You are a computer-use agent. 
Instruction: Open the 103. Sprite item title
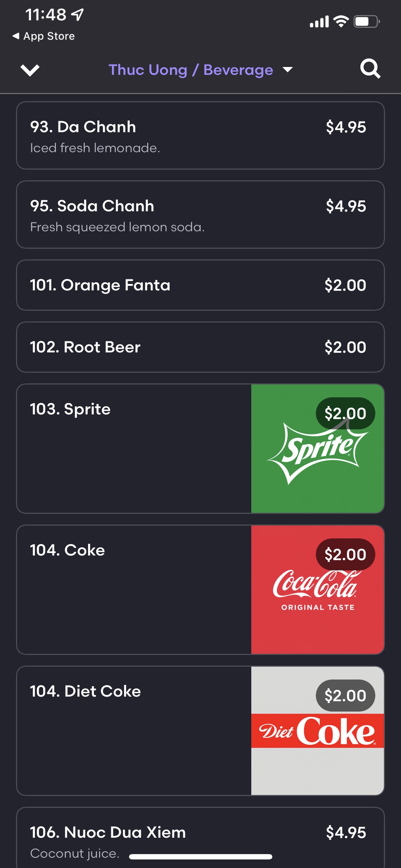point(70,409)
